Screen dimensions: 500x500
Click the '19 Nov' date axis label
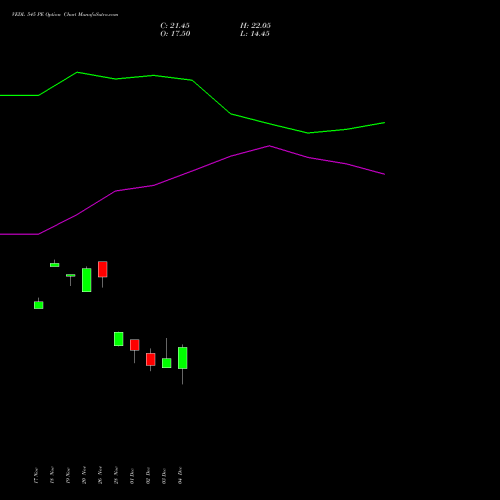pyautogui.click(x=68, y=475)
